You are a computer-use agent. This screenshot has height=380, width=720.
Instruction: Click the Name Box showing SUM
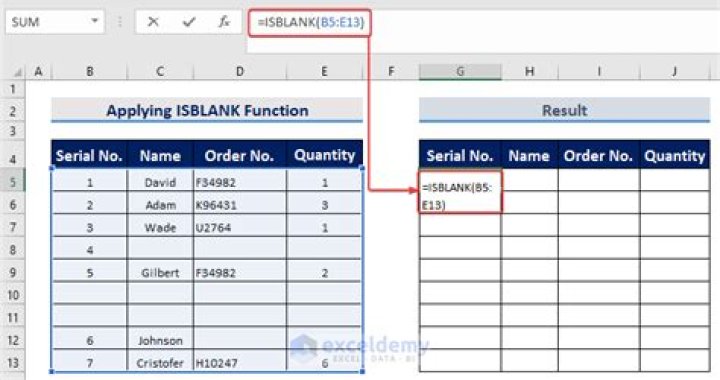coord(55,22)
